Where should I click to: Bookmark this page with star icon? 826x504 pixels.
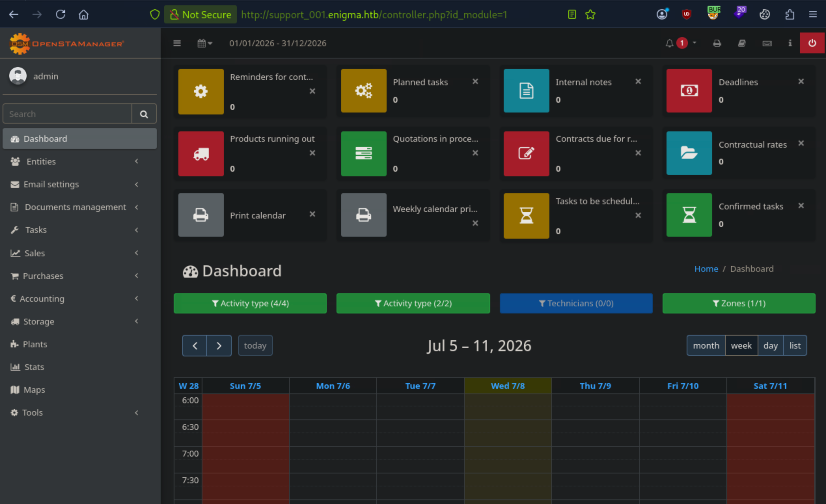tap(590, 14)
